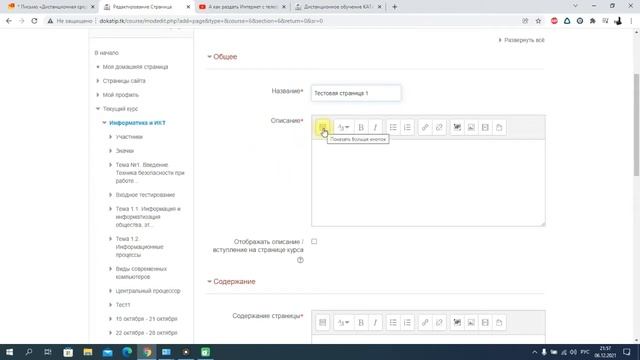Open File Explorer from taskbar
The width and height of the screenshot is (640, 360).
(88, 352)
